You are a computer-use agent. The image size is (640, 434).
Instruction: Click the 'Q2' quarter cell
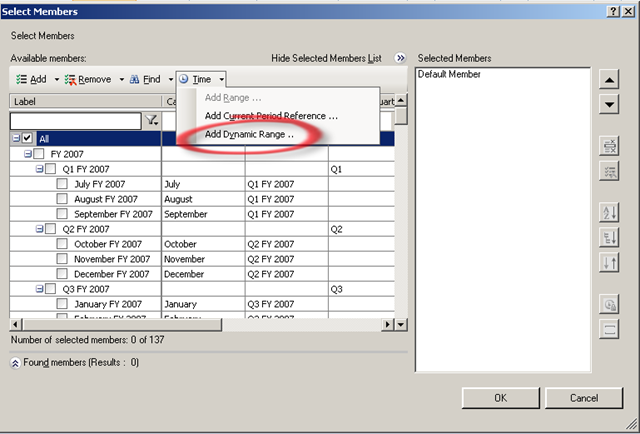coord(361,229)
